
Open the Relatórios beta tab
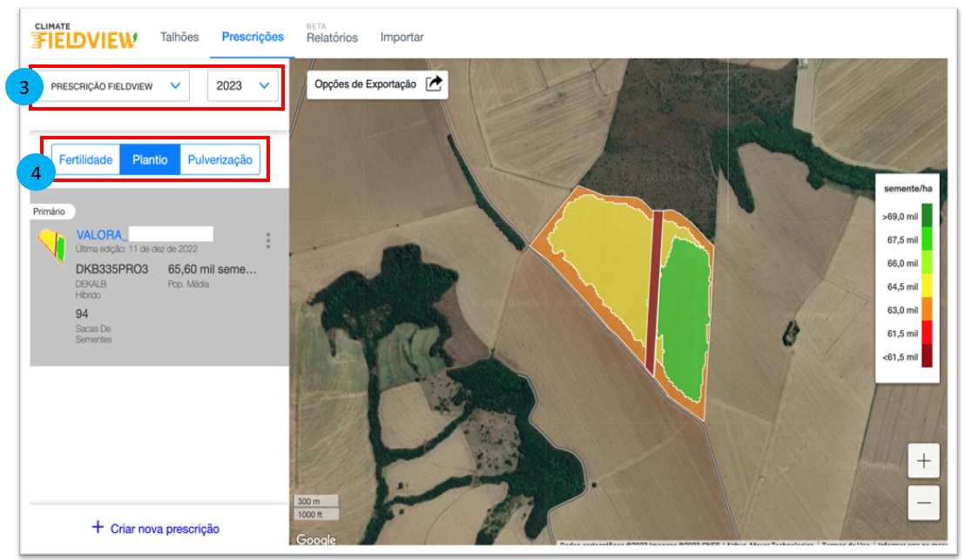(x=332, y=37)
